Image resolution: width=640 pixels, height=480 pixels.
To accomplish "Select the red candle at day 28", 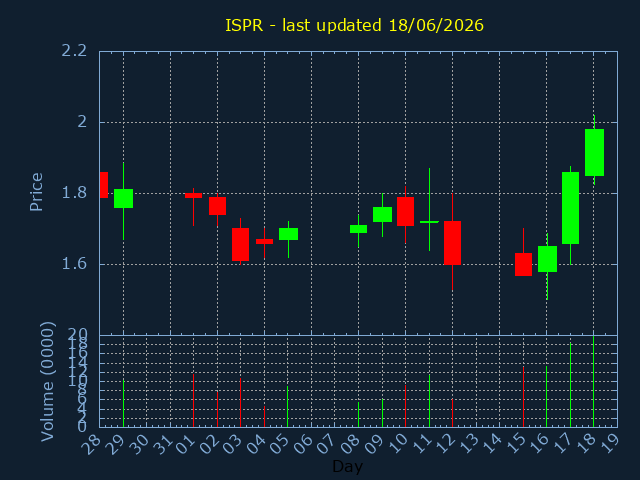I will pyautogui.click(x=104, y=185).
